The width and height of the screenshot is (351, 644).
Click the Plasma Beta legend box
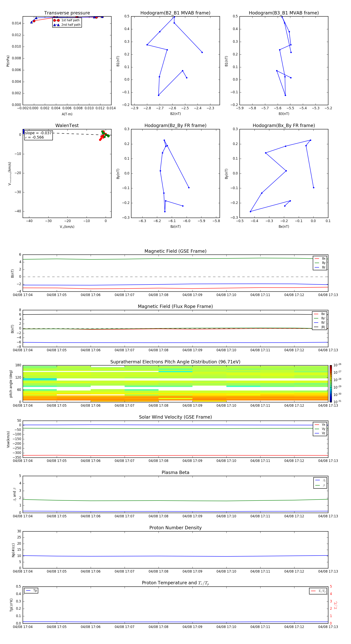click(320, 483)
